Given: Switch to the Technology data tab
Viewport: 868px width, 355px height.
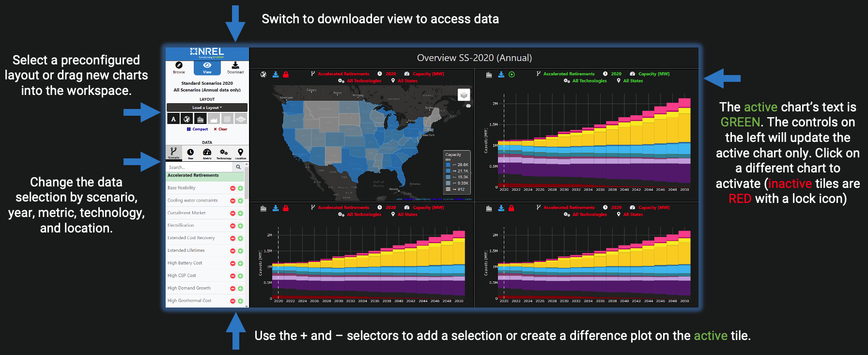Looking at the screenshot, I should pyautogui.click(x=223, y=154).
